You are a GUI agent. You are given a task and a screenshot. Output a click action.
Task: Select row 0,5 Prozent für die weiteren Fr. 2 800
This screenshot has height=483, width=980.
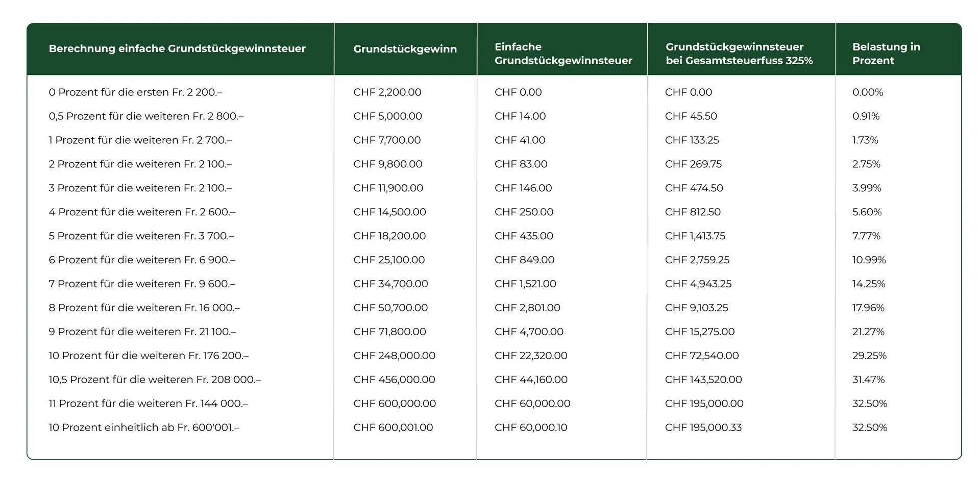pyautogui.click(x=494, y=116)
